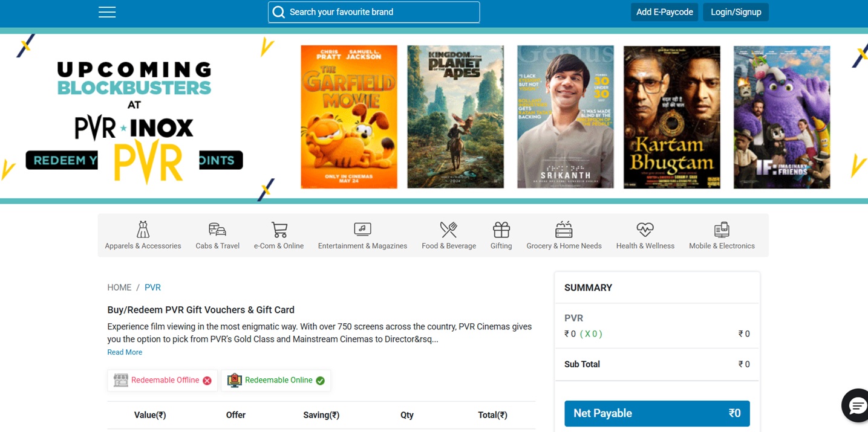Focus the brand search field
Screen dimensions: 868x432
[x=374, y=12]
